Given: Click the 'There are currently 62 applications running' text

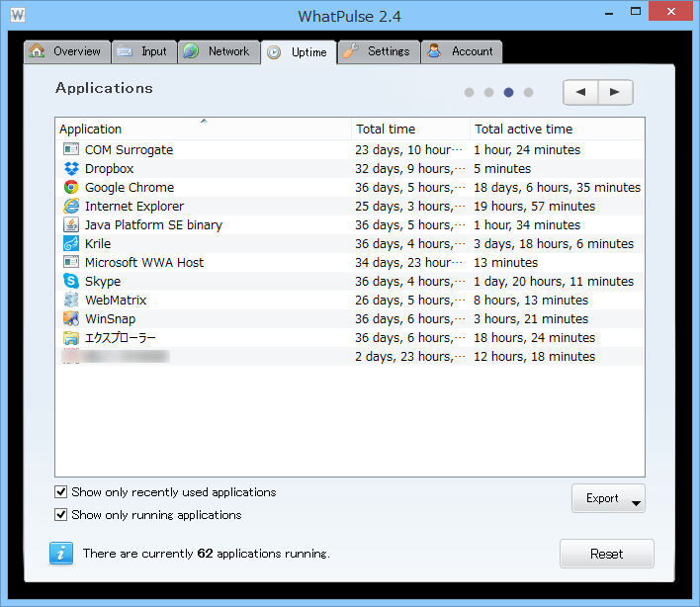Looking at the screenshot, I should tap(207, 554).
